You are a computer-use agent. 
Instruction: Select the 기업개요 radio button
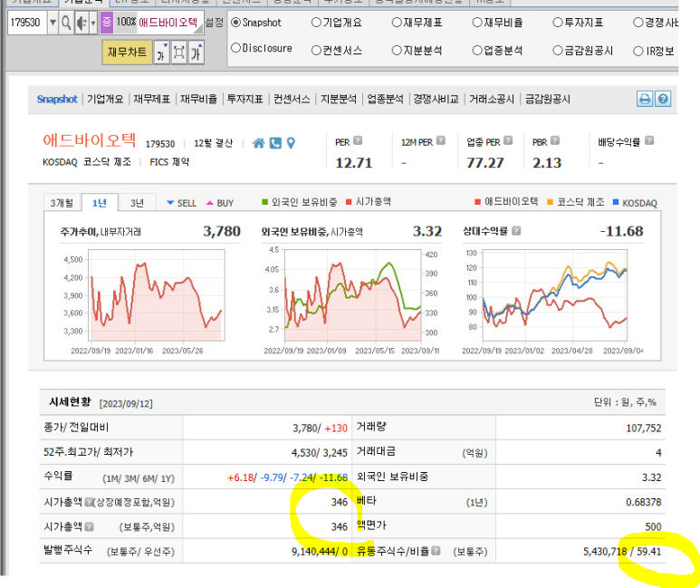click(x=316, y=23)
